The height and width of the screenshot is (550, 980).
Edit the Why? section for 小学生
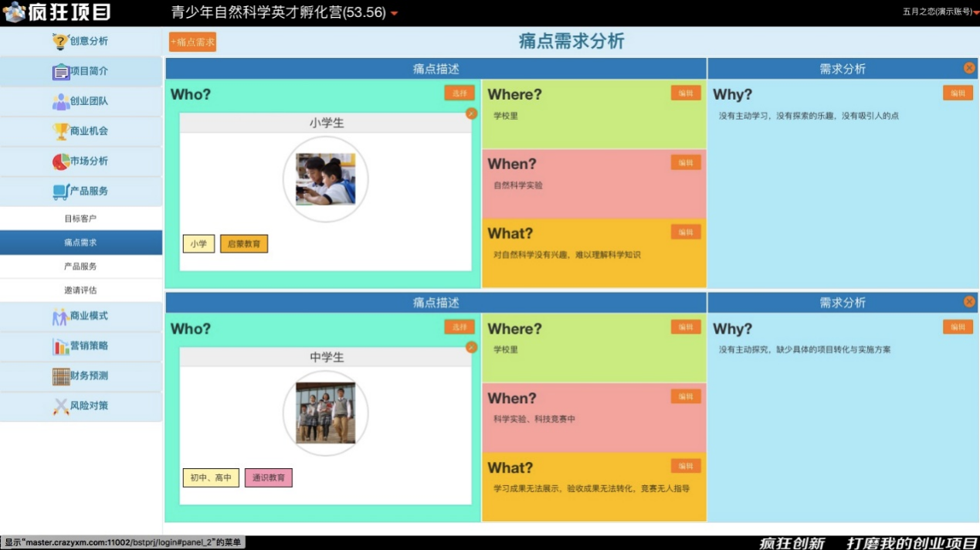coord(958,93)
